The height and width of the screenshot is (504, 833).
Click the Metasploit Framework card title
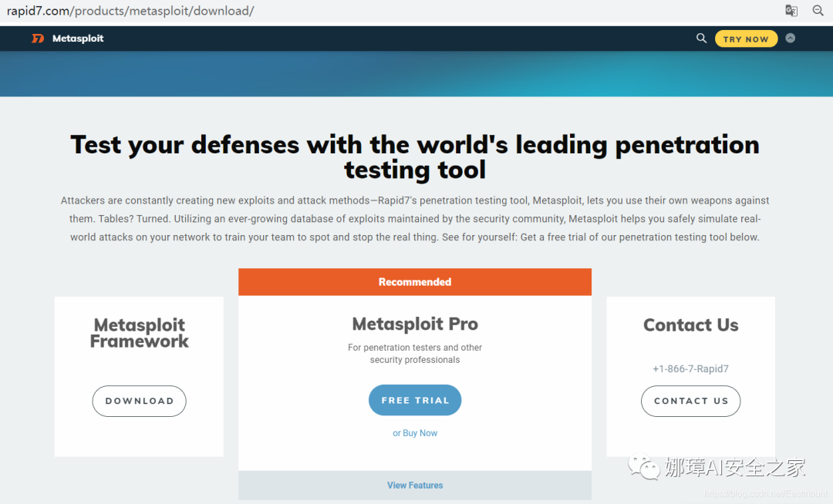pos(139,333)
